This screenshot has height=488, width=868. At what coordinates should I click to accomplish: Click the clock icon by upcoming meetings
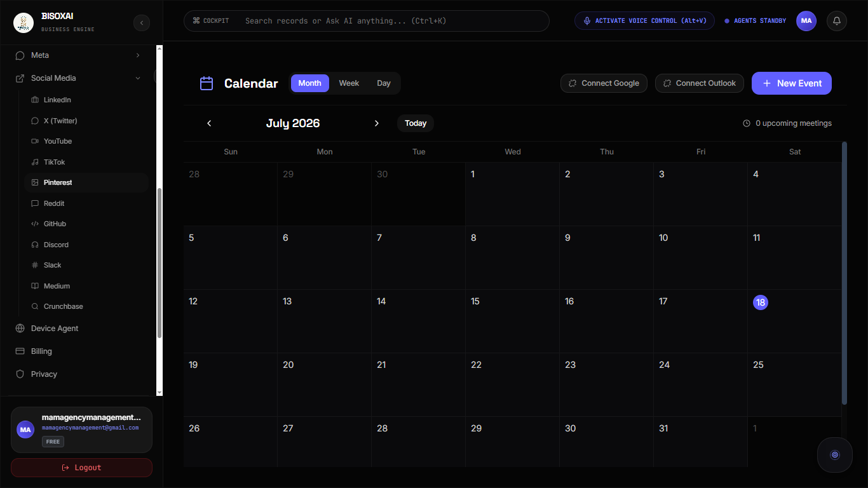coord(747,123)
